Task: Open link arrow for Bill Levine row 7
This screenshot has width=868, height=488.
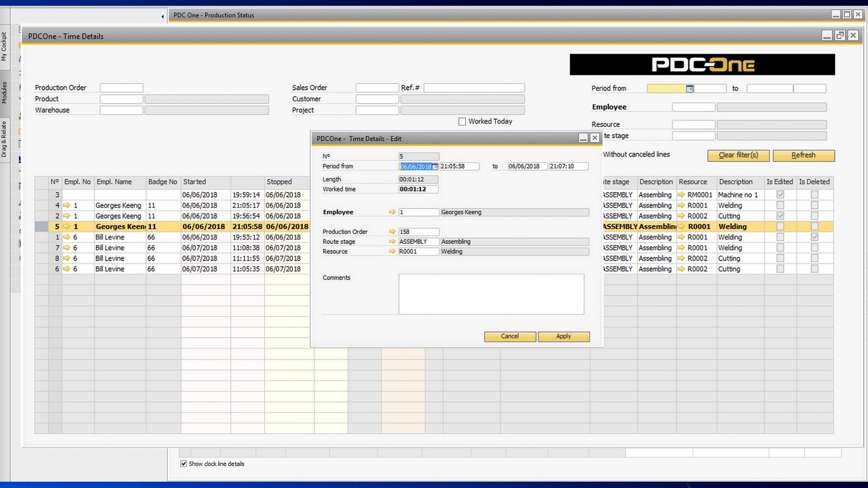Action: [67, 248]
